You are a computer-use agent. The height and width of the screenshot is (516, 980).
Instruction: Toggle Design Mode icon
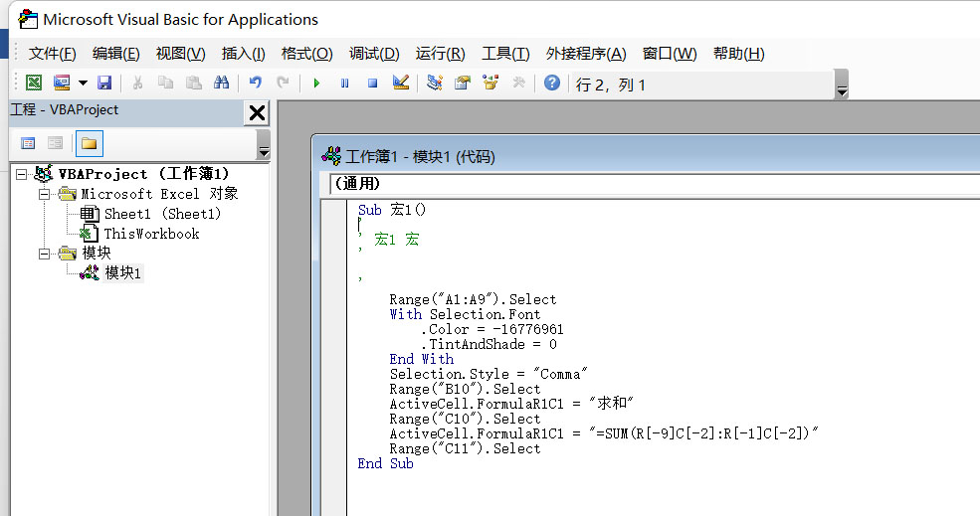[401, 83]
